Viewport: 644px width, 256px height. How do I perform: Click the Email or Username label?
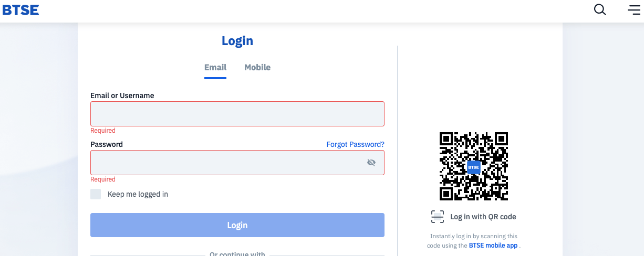point(122,95)
